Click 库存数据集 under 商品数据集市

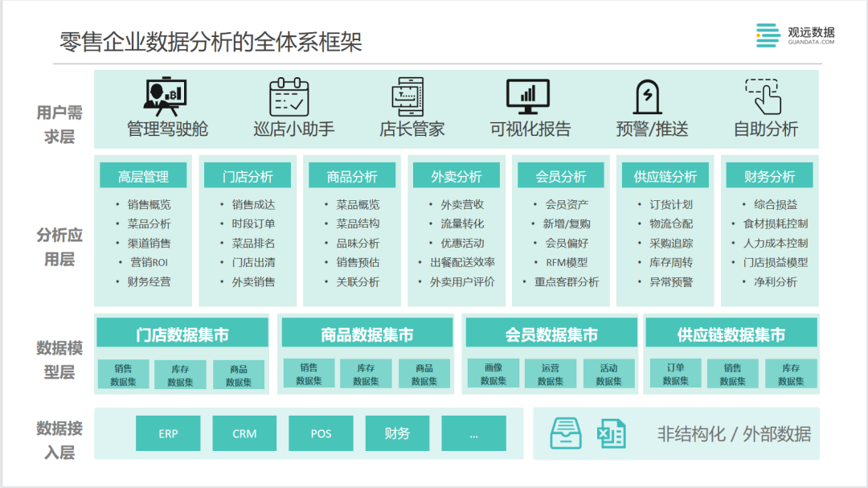click(x=366, y=374)
